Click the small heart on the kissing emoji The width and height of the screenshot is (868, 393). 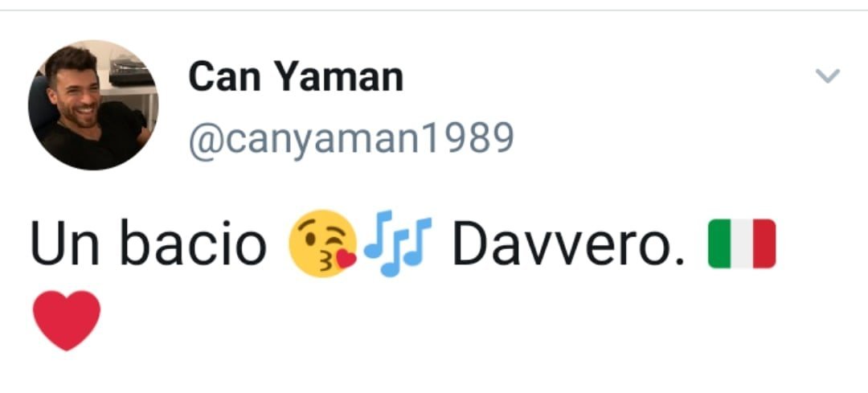point(346,259)
